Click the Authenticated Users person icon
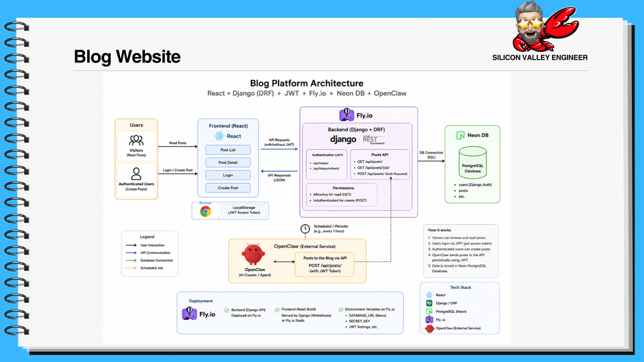This screenshot has width=644, height=362. coord(136,174)
